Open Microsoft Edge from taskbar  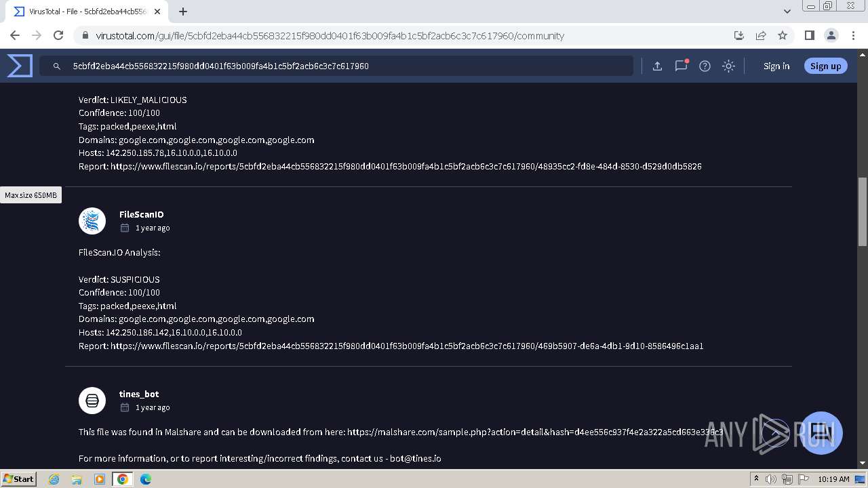click(146, 479)
